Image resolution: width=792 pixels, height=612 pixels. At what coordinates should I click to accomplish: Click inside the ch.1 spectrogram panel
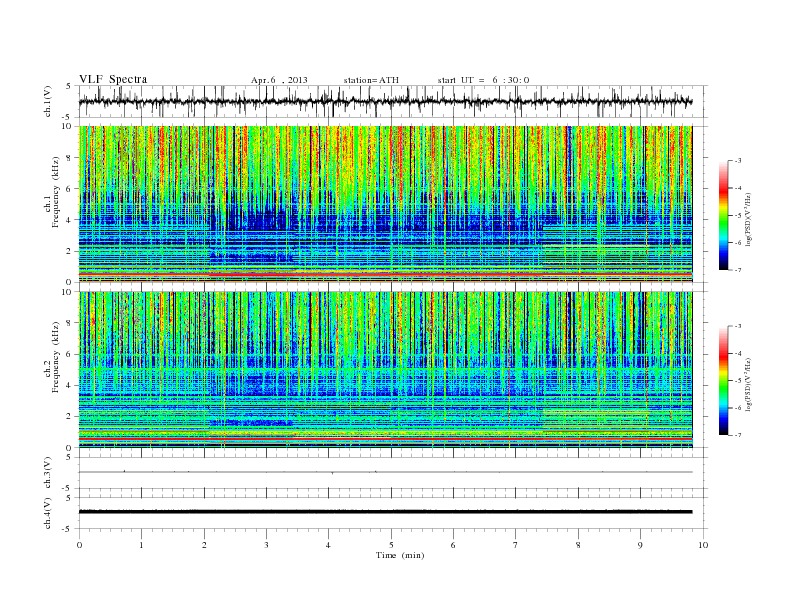tap(385, 204)
